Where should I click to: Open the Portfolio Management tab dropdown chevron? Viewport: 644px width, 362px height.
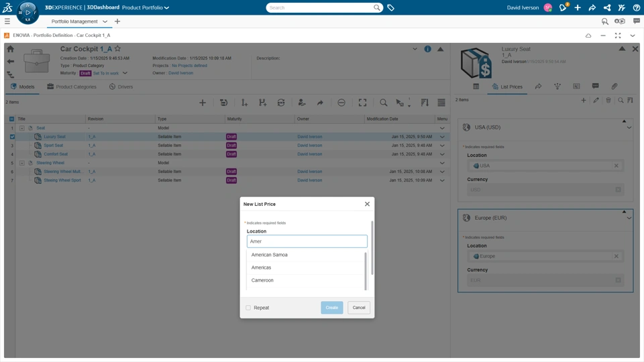tap(105, 21)
